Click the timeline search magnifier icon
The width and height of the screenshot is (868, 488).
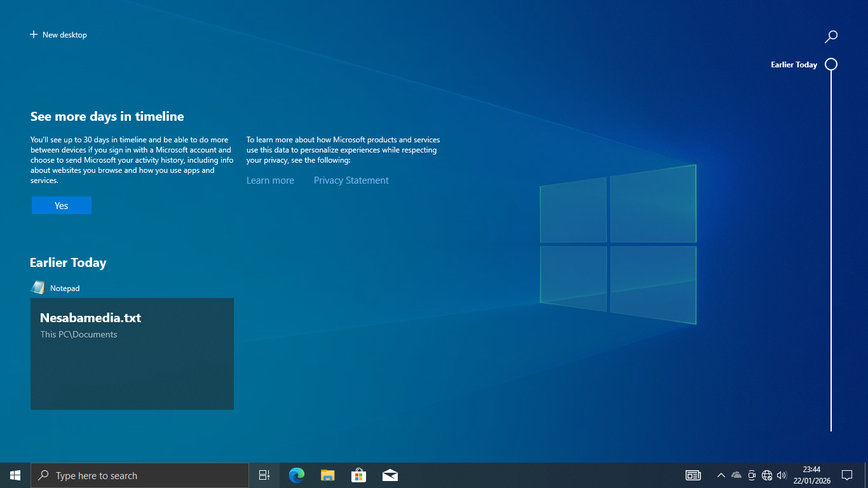[831, 37]
